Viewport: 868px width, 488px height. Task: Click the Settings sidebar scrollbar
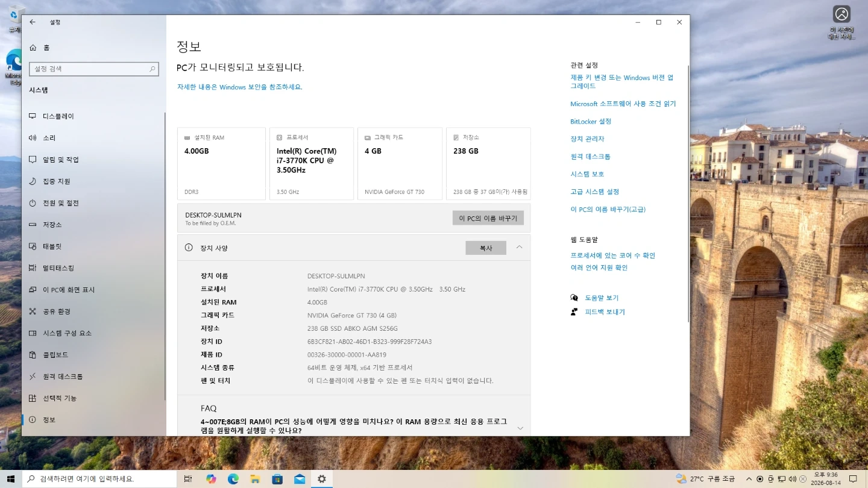(x=165, y=256)
